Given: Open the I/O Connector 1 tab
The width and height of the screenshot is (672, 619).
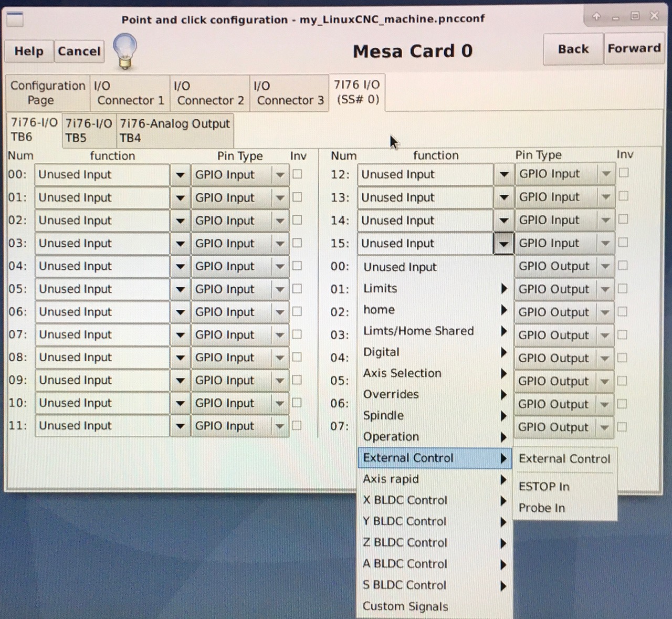Looking at the screenshot, I should click(x=130, y=93).
